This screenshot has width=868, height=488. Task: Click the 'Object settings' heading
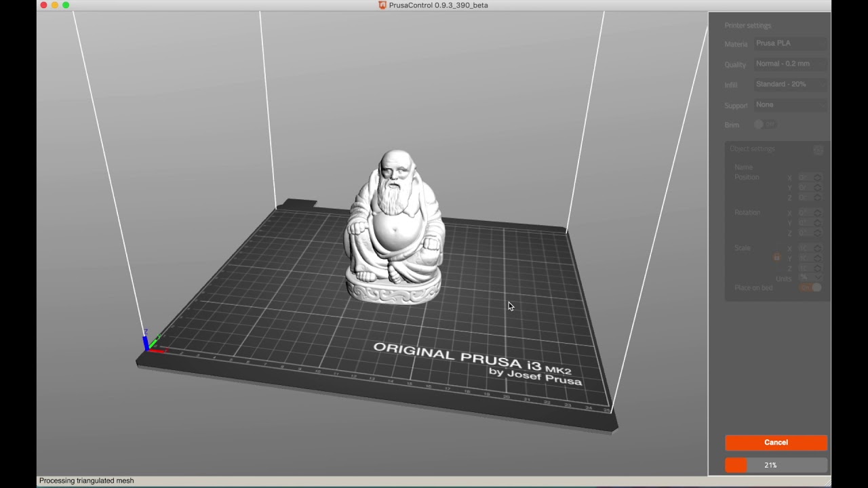[752, 149]
